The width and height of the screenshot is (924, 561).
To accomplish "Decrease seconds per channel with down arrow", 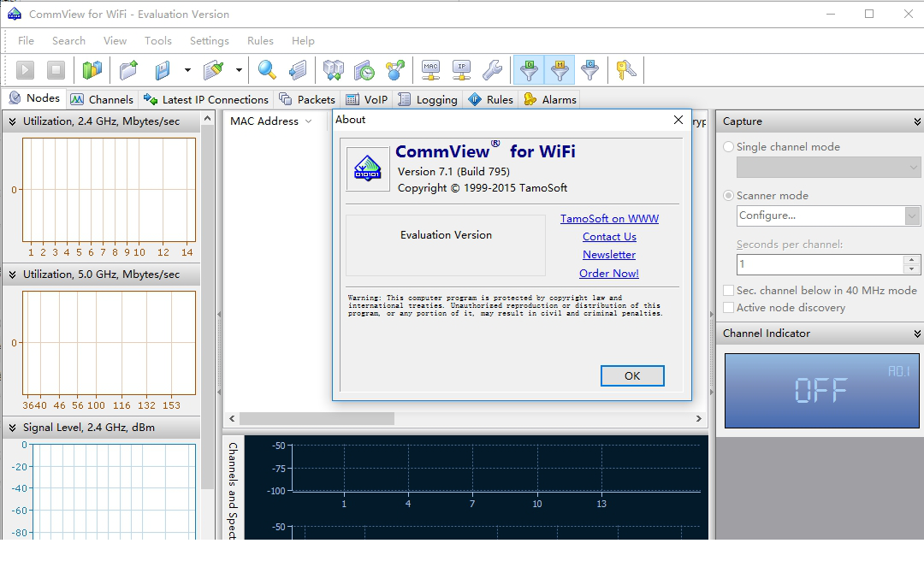I will tap(912, 269).
